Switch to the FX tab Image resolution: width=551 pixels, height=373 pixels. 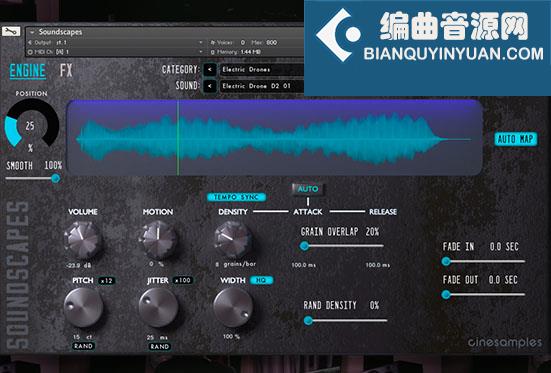66,71
